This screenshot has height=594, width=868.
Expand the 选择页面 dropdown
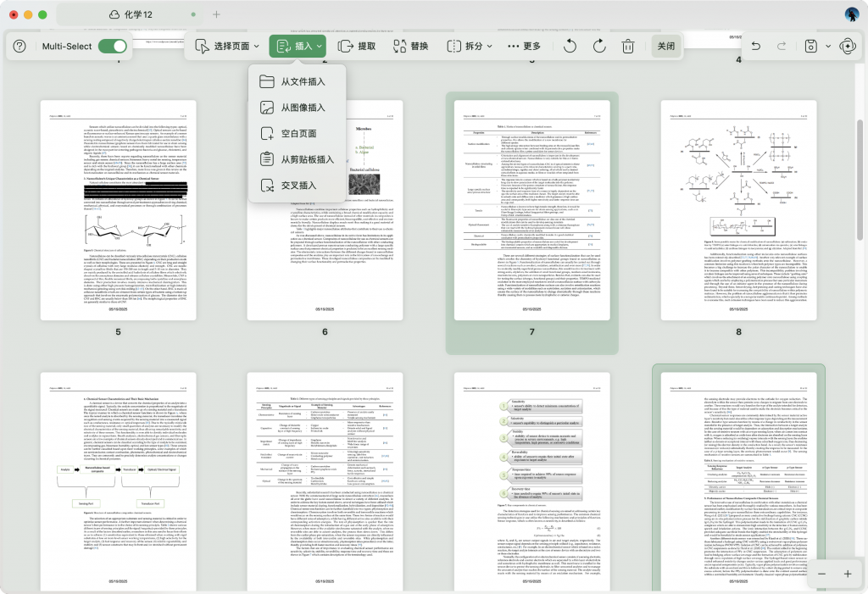227,47
